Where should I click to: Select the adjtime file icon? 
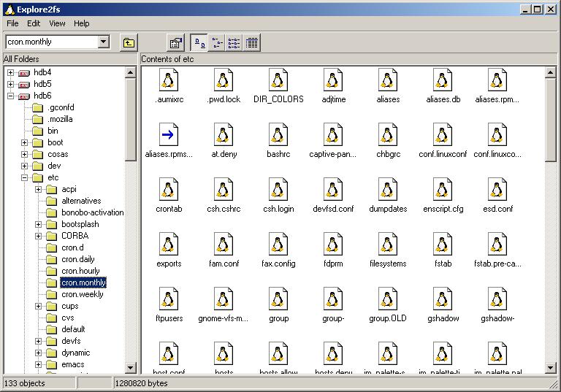(333, 80)
